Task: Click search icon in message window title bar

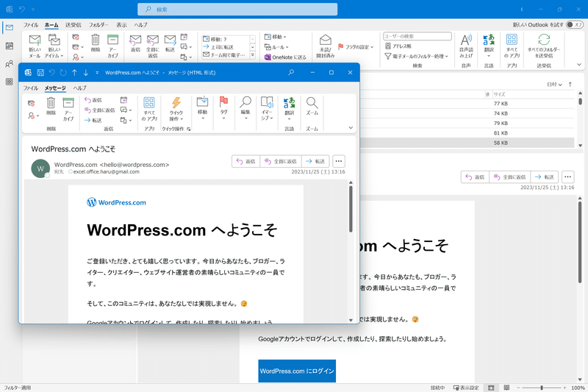Action: pyautogui.click(x=291, y=72)
